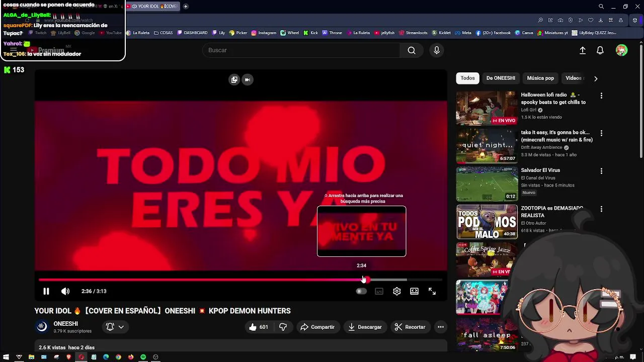Enter fullscreen on the video player

pos(432,291)
